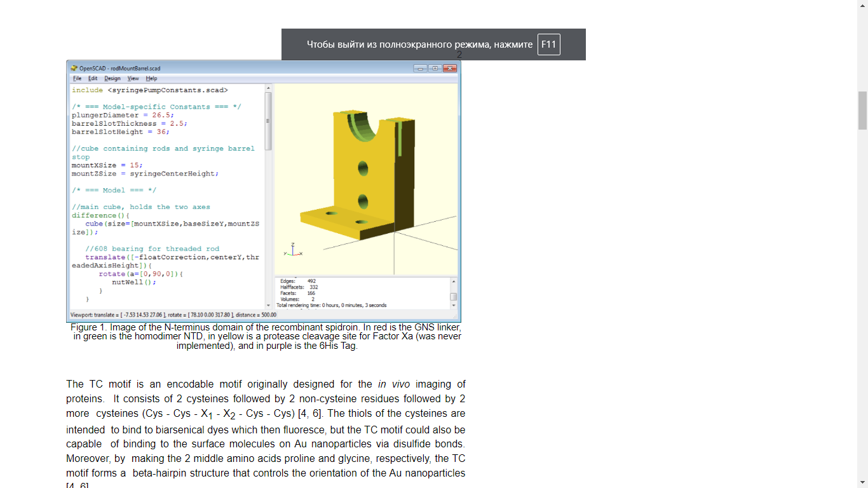
Task: Close the OpenSCAD window
Action: [451, 68]
